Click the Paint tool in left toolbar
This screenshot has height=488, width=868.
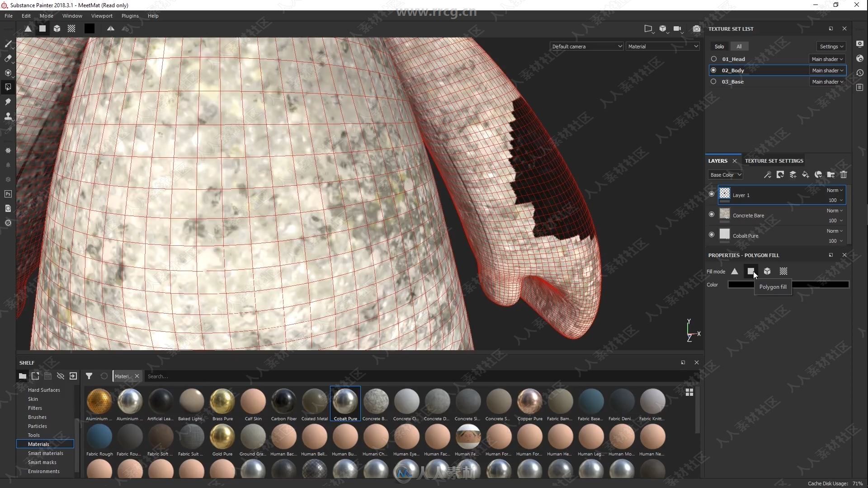8,44
